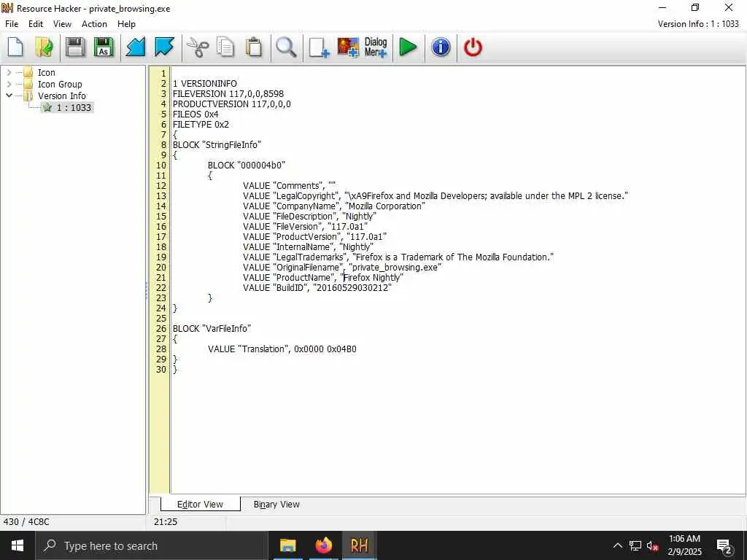Click the Add new resource icon
The width and height of the screenshot is (747, 560).
pyautogui.click(x=319, y=47)
